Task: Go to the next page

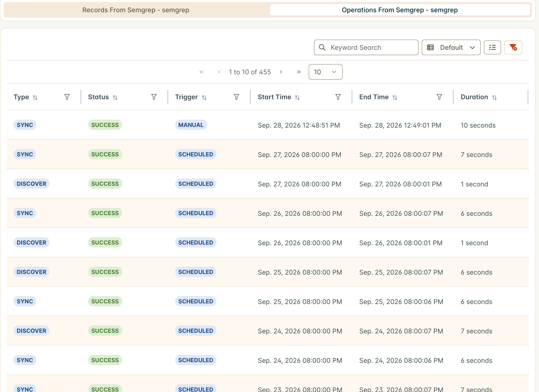Action: click(x=281, y=72)
